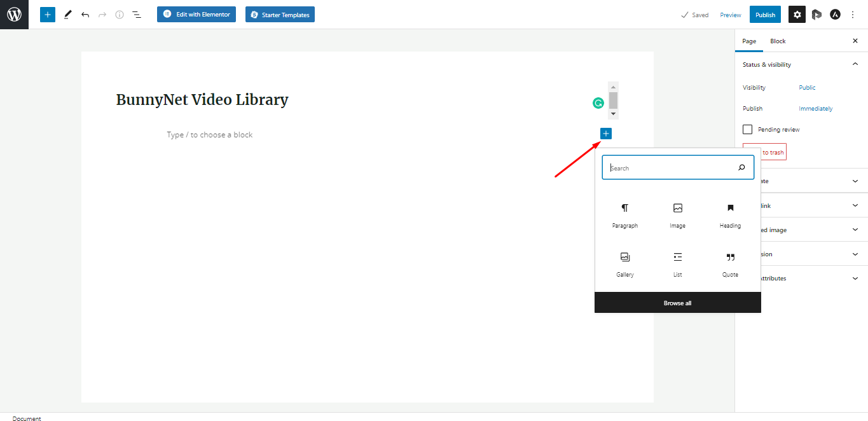Expand the Page Attributes panel chevron

pyautogui.click(x=855, y=278)
